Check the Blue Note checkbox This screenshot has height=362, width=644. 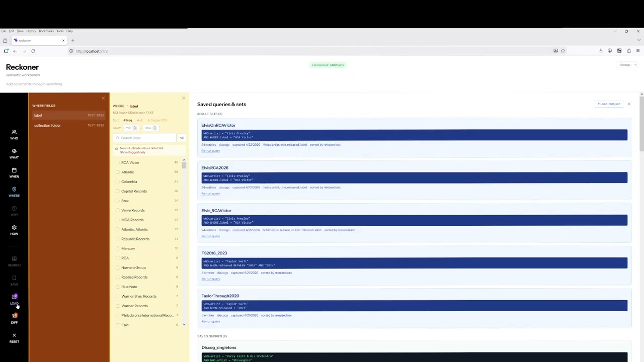pos(118,287)
